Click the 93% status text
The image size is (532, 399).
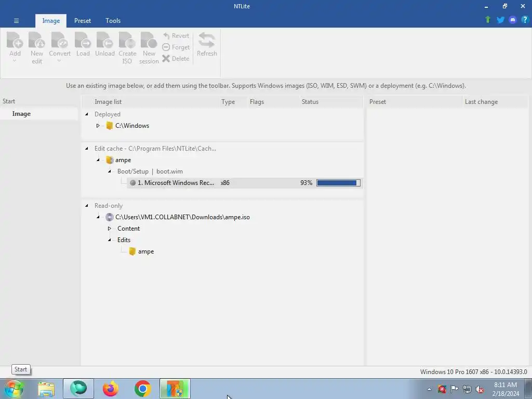pos(306,183)
